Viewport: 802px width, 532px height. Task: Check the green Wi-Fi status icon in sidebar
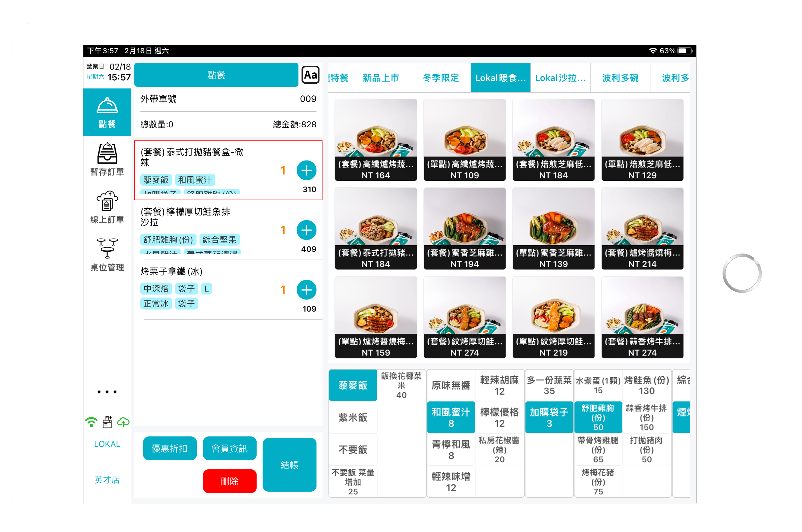(91, 422)
